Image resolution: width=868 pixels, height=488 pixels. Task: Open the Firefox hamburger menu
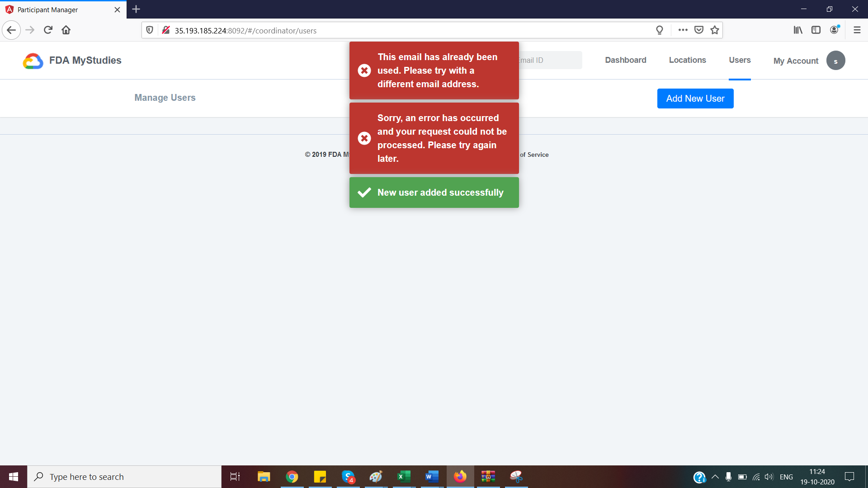coord(857,30)
